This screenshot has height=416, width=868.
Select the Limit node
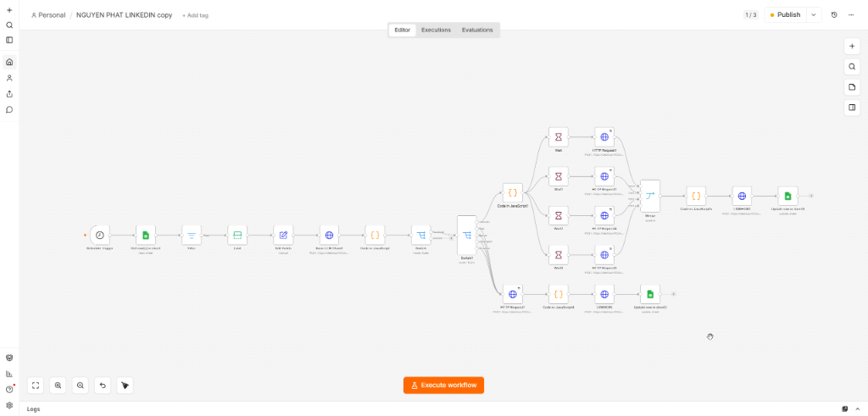pyautogui.click(x=237, y=235)
